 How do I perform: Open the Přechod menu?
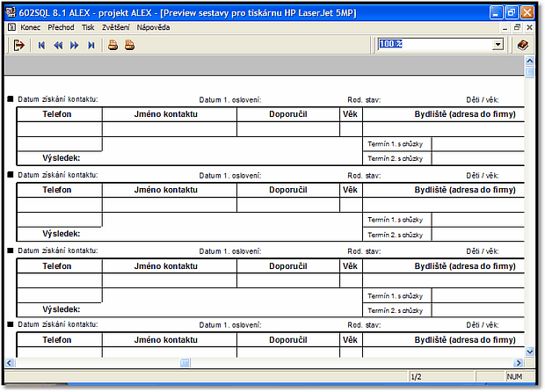click(x=62, y=27)
